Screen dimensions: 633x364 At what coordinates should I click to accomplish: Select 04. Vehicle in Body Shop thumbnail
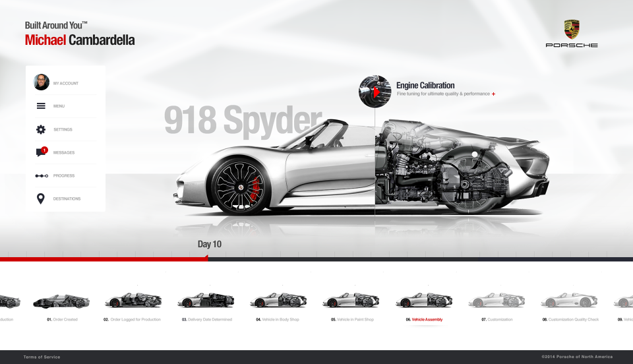pyautogui.click(x=278, y=300)
